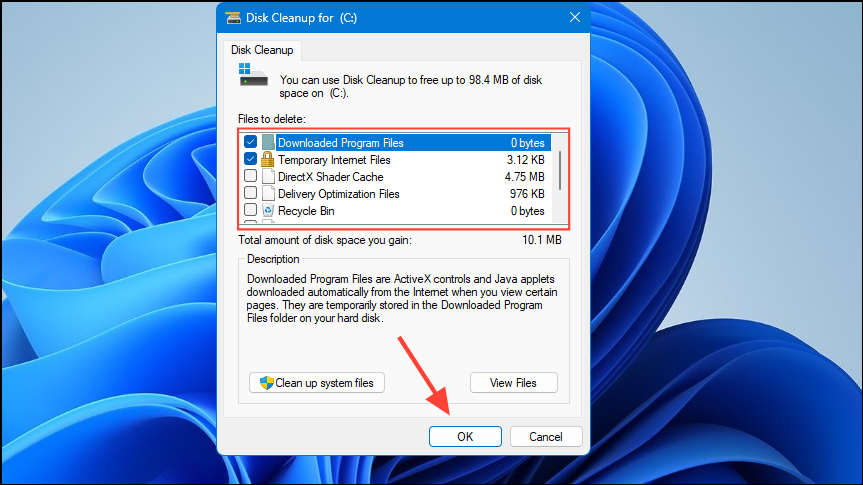Click the Downloaded Program Files folder icon
Screen dimensions: 863x485
[268, 143]
